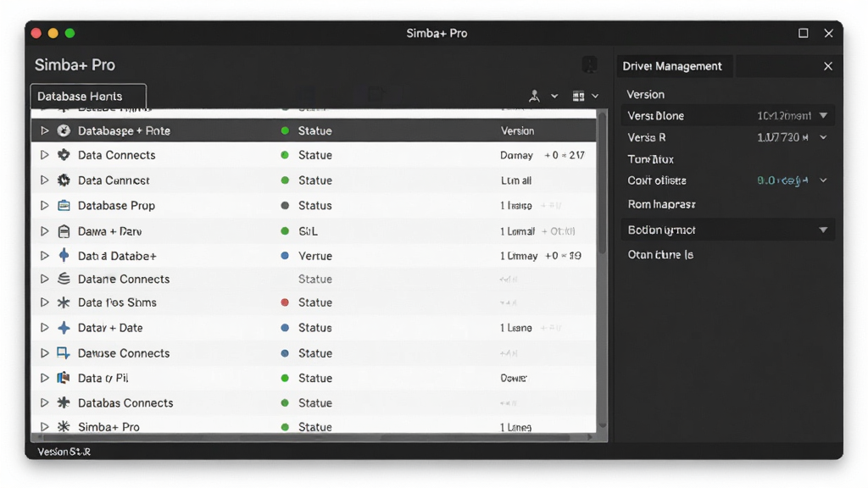This screenshot has width=868, height=488.
Task: Click the globe icon of Databasge + Rote
Action: pos(64,130)
